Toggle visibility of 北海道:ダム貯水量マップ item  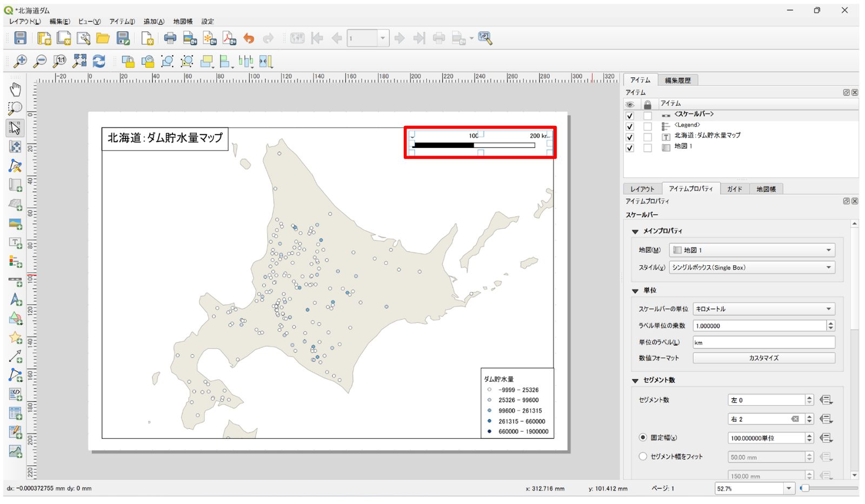click(629, 137)
